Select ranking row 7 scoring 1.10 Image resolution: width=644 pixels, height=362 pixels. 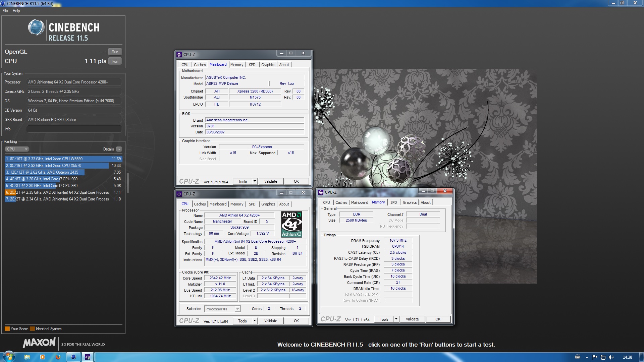click(x=63, y=199)
